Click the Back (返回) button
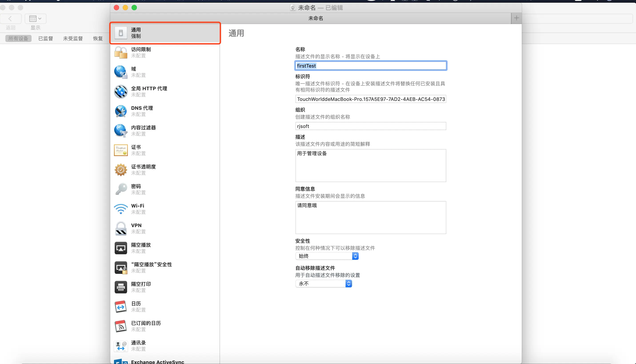 [10, 18]
